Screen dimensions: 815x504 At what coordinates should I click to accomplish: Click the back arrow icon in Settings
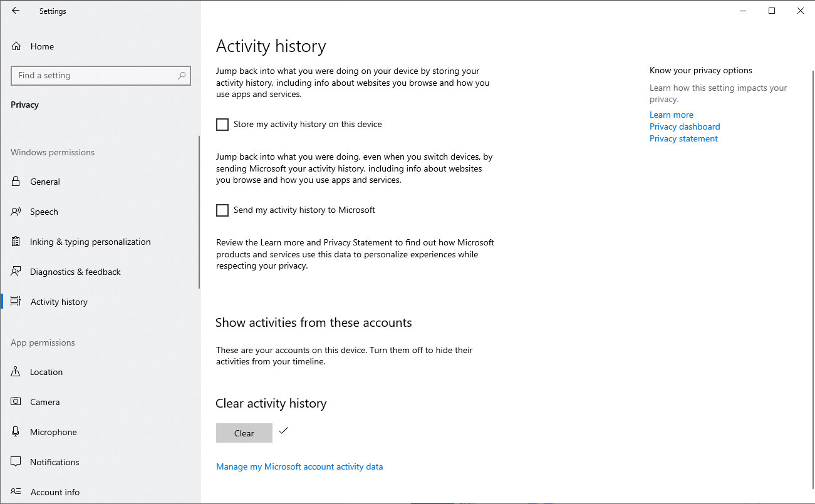coord(16,11)
